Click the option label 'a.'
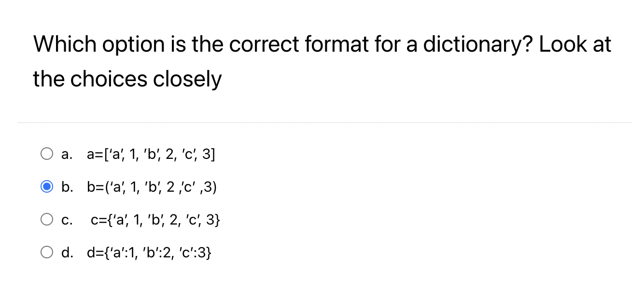The width and height of the screenshot is (644, 282). point(67,154)
